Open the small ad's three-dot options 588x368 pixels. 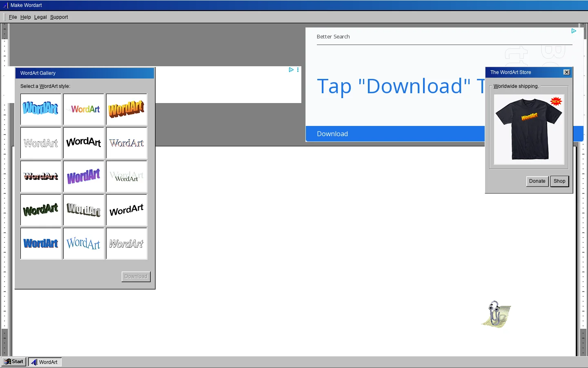[298, 70]
